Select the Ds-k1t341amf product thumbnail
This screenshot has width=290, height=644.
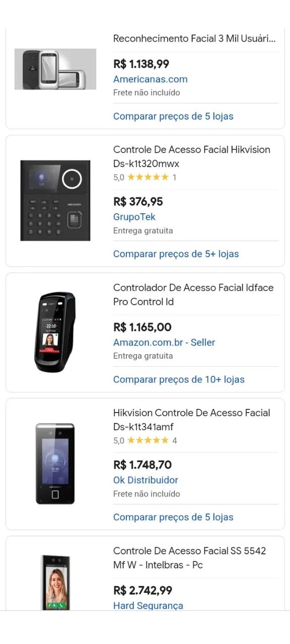pyautogui.click(x=55, y=462)
